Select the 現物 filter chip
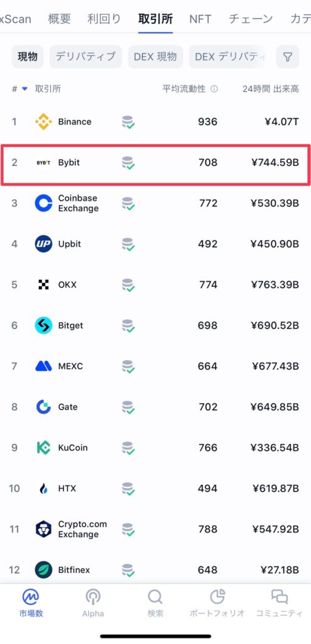311x644 pixels. tap(28, 57)
